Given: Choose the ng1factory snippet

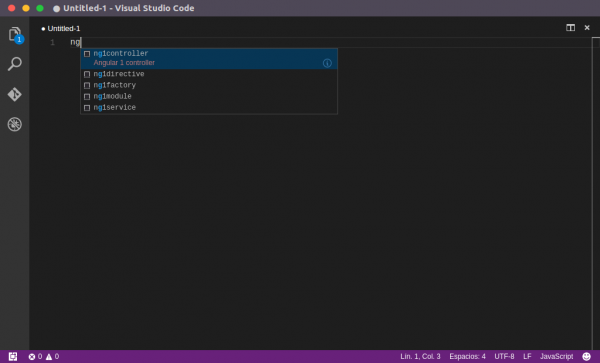Looking at the screenshot, I should coord(209,85).
